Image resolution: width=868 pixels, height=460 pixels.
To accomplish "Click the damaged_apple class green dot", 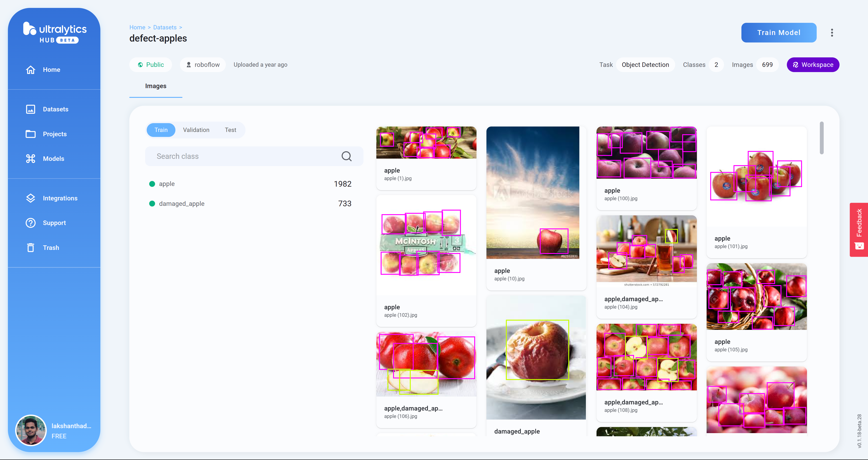I will tap(152, 203).
